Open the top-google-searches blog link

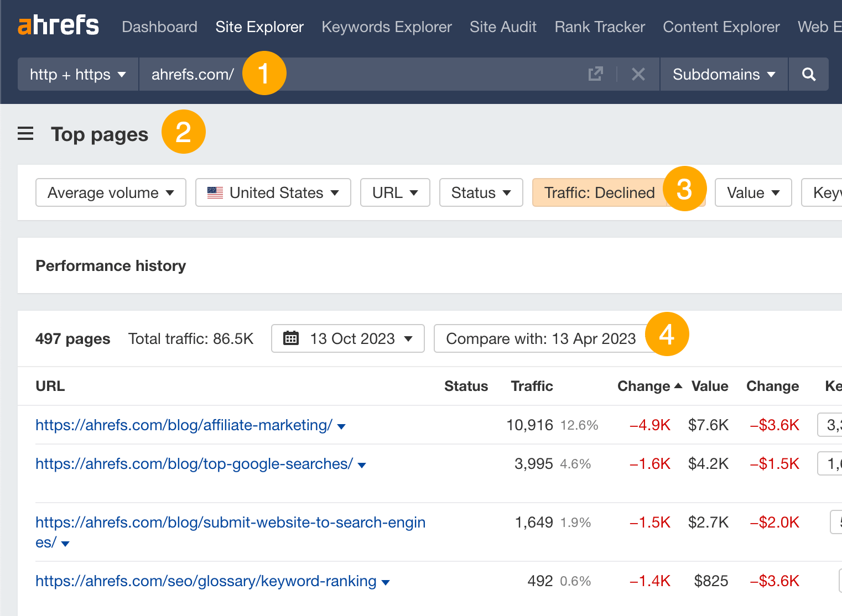194,464
